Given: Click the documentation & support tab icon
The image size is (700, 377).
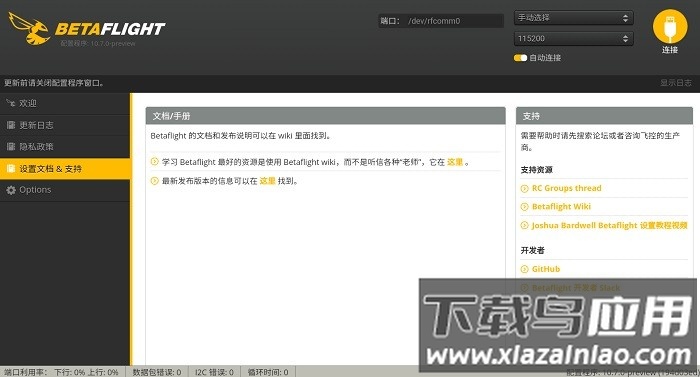Looking at the screenshot, I should click(11, 169).
